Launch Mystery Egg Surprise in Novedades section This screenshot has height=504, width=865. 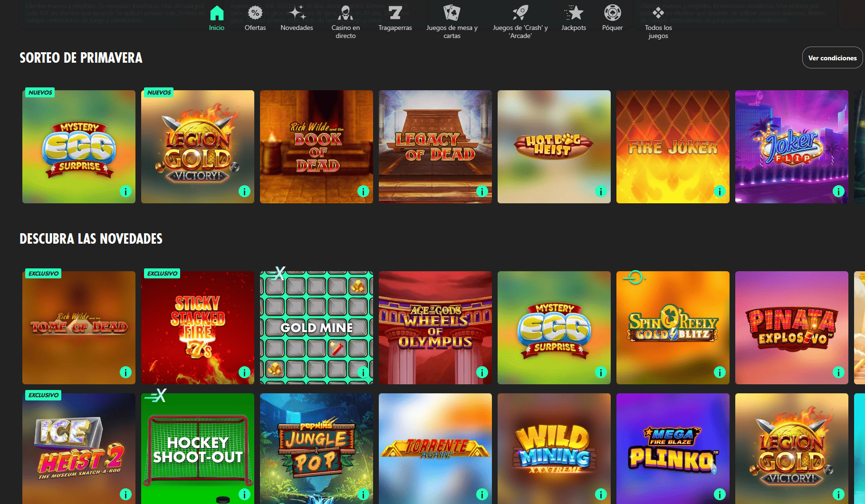click(554, 328)
